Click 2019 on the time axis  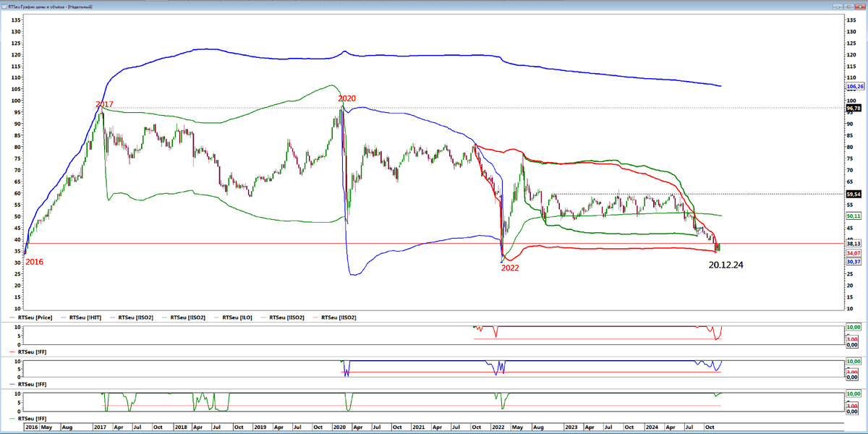[260, 427]
